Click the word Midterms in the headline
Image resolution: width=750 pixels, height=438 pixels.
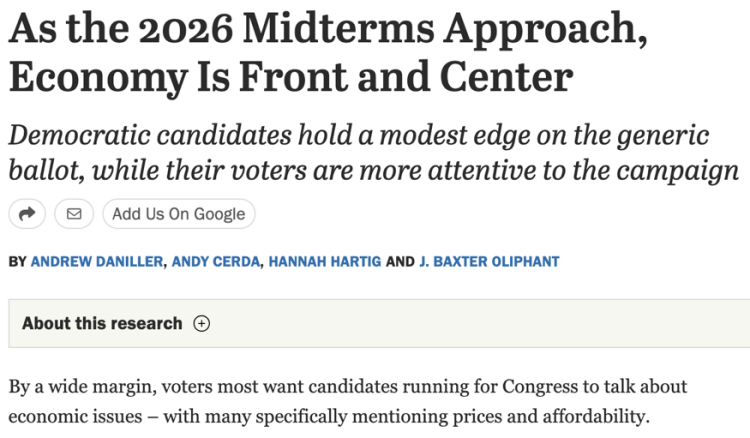click(339, 29)
